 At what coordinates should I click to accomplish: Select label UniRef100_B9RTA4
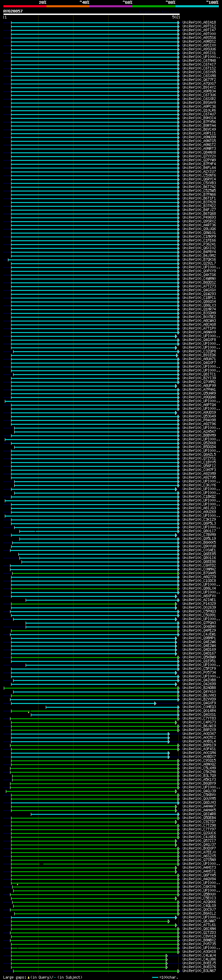[199, 125]
